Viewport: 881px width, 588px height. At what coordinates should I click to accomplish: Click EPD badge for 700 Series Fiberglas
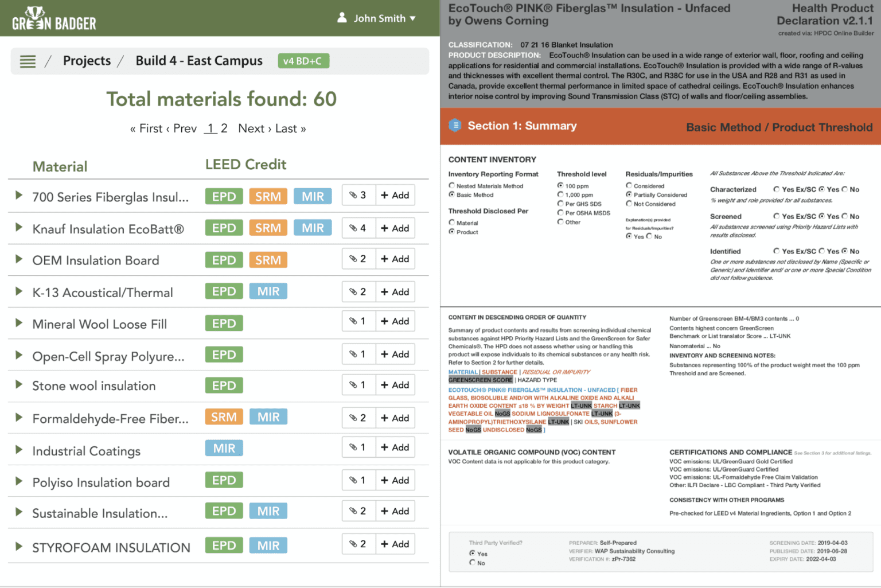(224, 196)
